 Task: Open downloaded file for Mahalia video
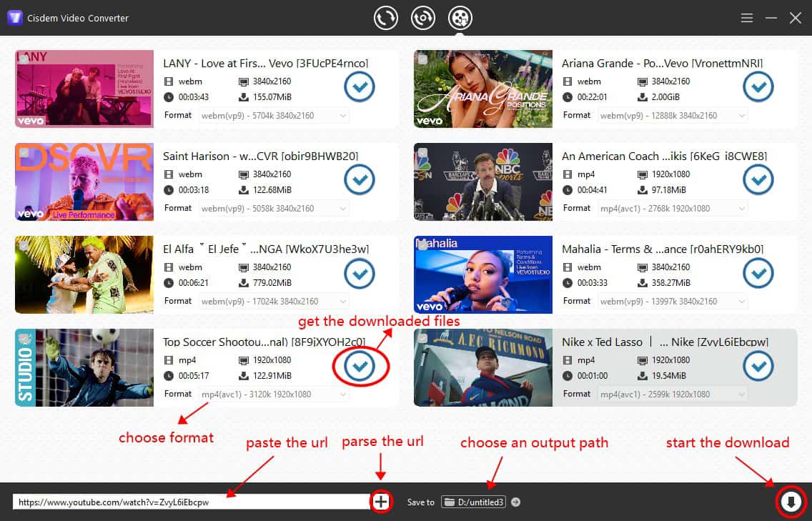[x=758, y=273]
